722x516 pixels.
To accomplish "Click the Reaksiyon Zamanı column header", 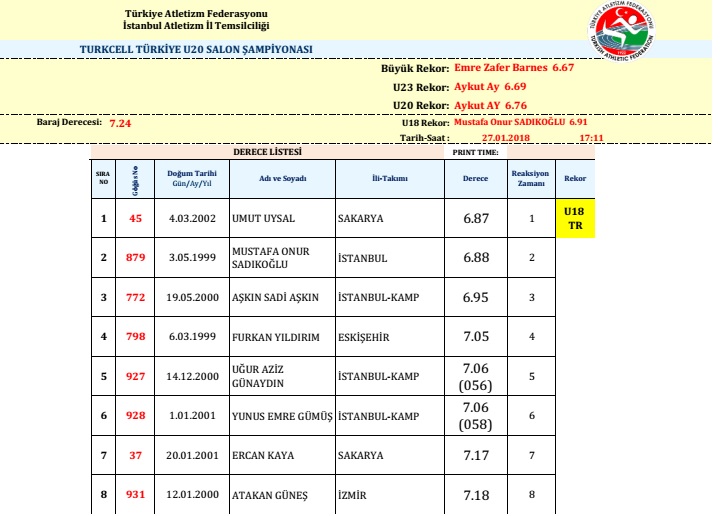I will (x=531, y=178).
